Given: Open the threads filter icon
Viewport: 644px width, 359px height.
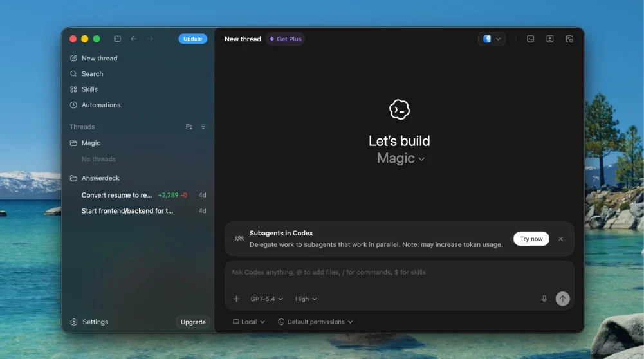Looking at the screenshot, I should [x=203, y=127].
